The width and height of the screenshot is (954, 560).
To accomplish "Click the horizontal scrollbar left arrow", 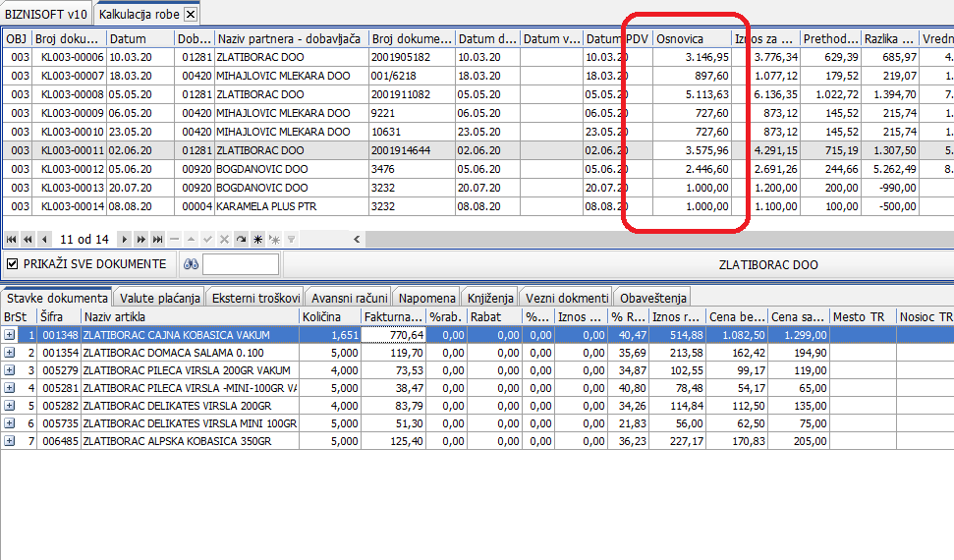I will tap(357, 239).
